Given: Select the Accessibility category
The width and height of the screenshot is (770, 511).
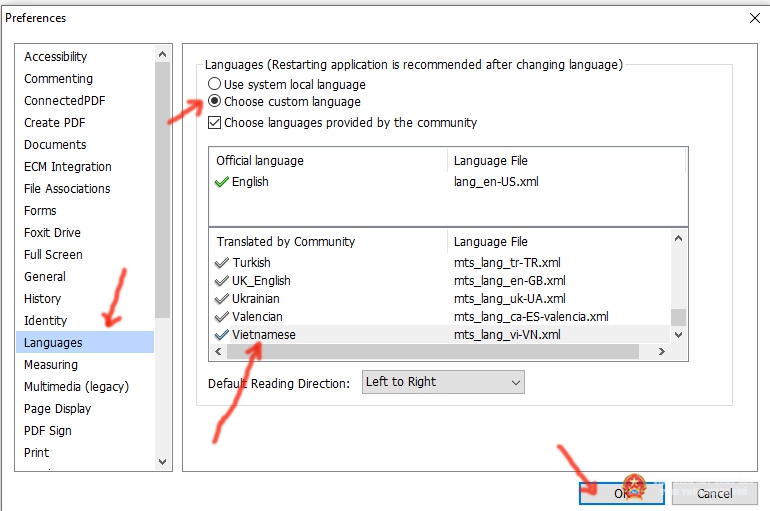Looking at the screenshot, I should click(x=55, y=56).
